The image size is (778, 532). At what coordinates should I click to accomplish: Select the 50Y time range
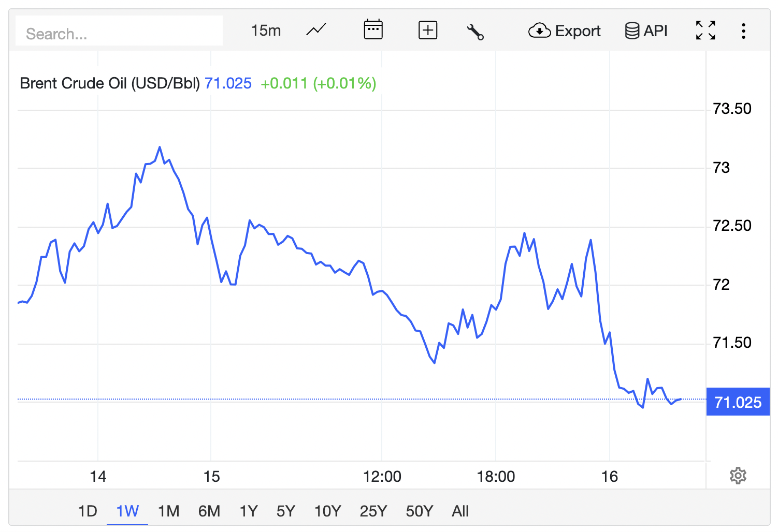(419, 511)
